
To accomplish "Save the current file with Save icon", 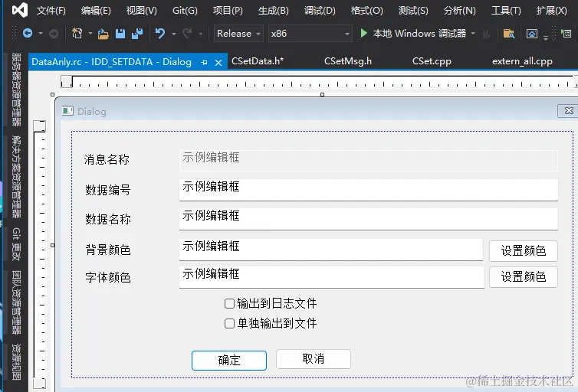I will tap(120, 34).
